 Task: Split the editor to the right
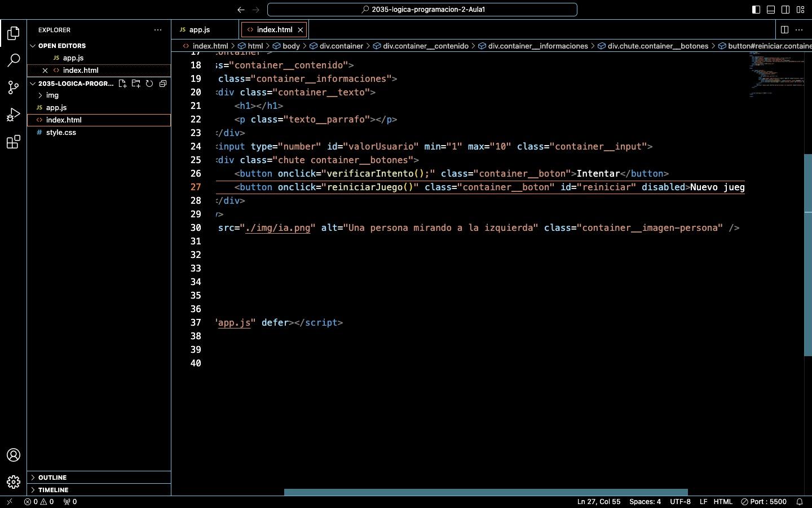point(784,30)
